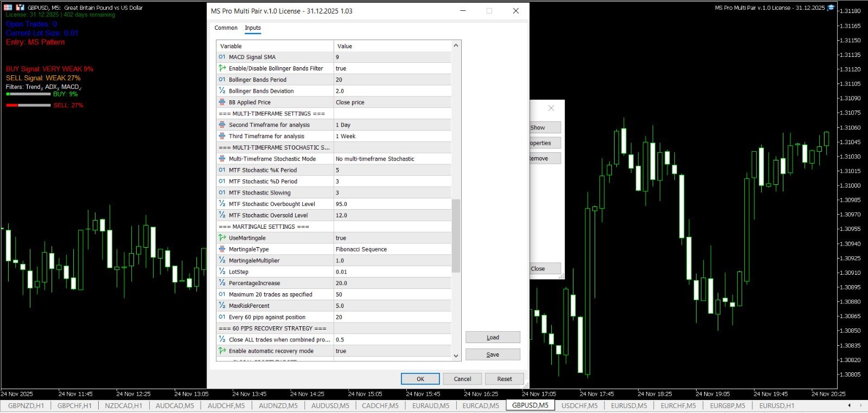Screen dimensions: 868x413
Task: Toggle the Bollinger Bands Filter value true
Action: click(392, 68)
